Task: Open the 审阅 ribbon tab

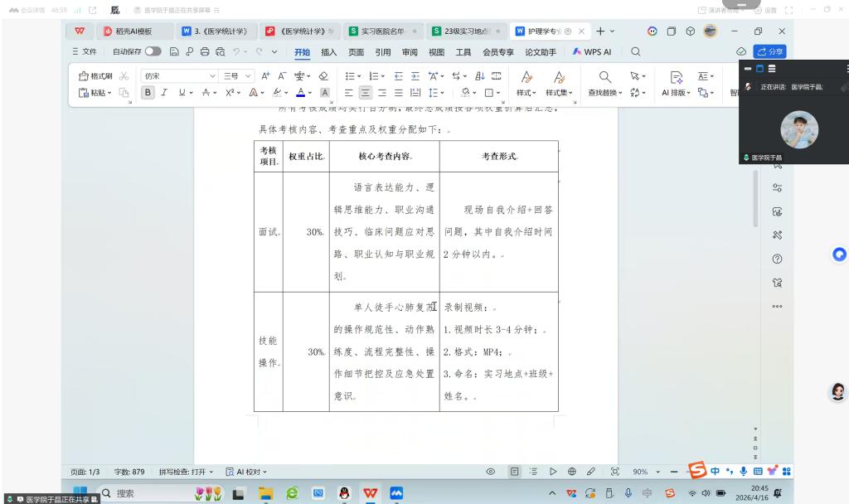Action: pos(410,51)
